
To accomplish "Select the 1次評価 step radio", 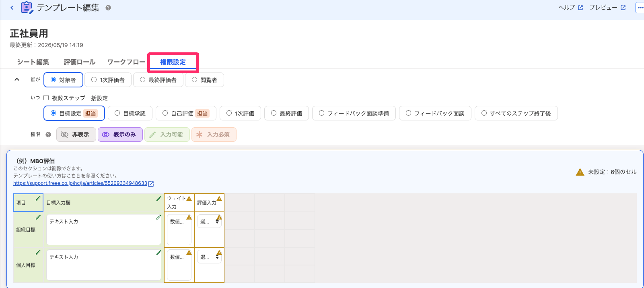I will tap(240, 113).
